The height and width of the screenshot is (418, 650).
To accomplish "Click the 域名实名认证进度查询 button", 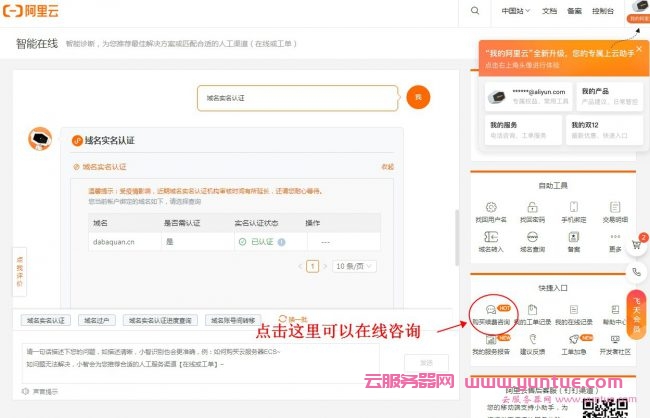I will (159, 320).
